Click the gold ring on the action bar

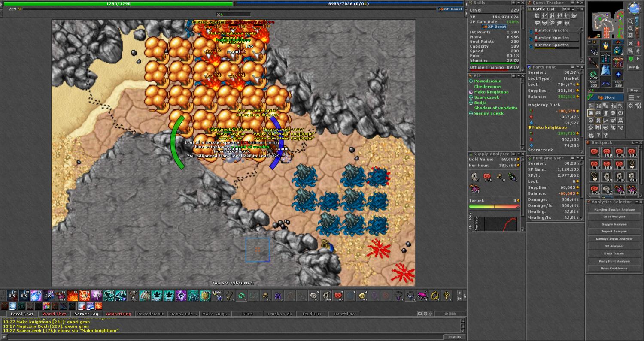coord(434,296)
